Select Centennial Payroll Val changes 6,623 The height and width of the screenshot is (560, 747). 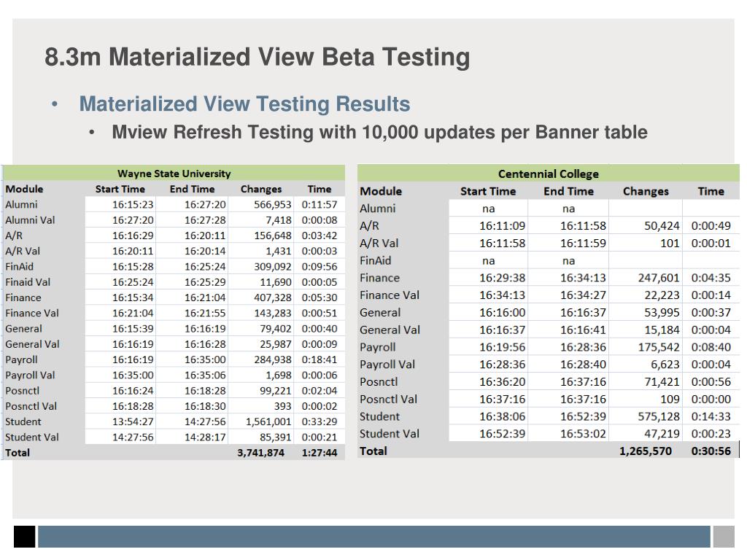pos(665,365)
